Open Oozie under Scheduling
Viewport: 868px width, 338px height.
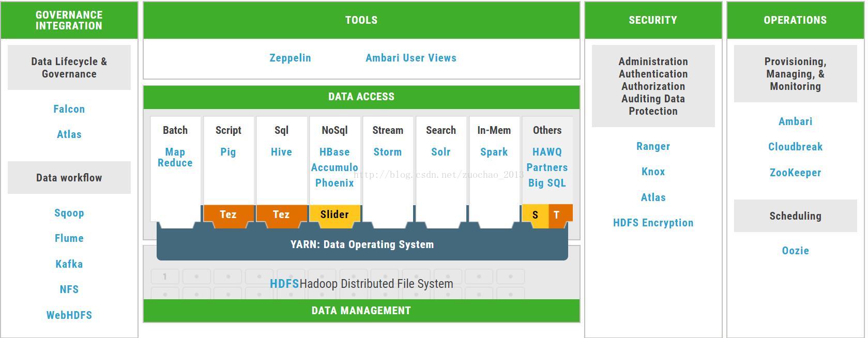[x=795, y=251]
